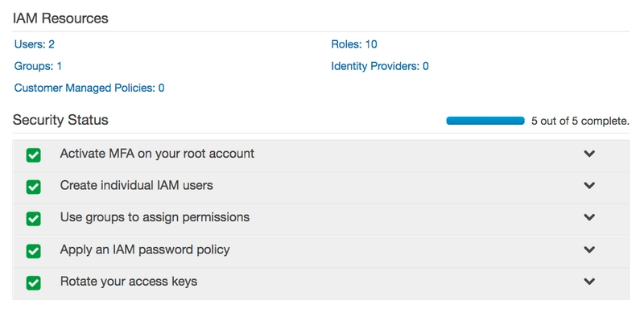Click green check beside Use groups to assign permissions
The width and height of the screenshot is (644, 313).
tap(33, 219)
